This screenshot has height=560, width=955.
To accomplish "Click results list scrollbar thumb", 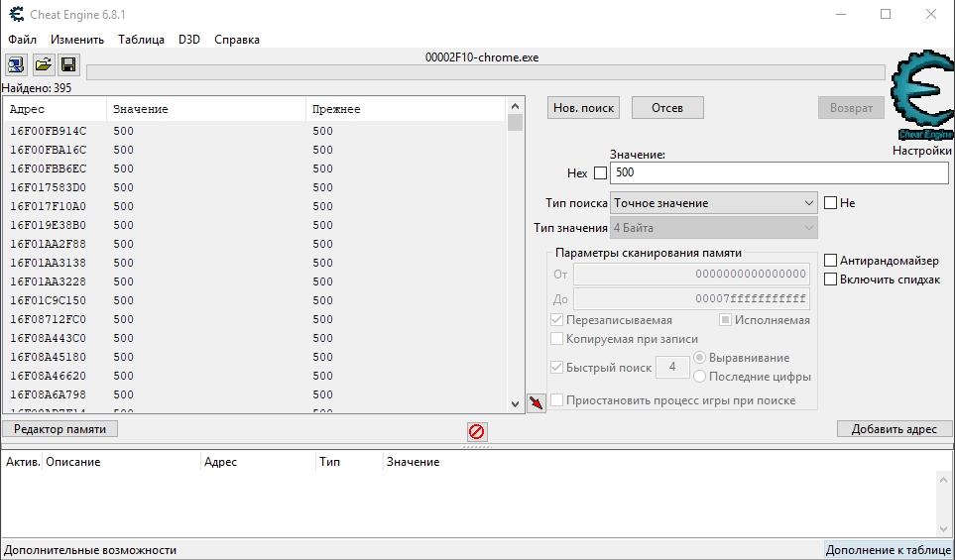I will [x=516, y=123].
